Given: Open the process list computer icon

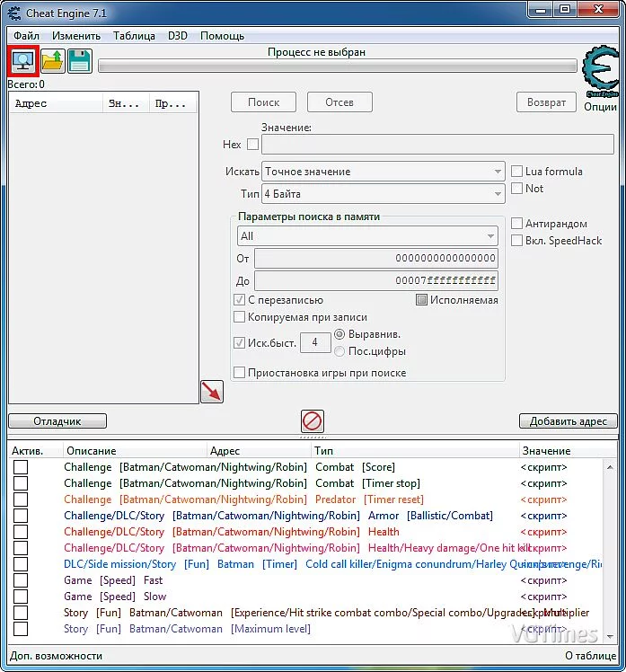Looking at the screenshot, I should [23, 61].
